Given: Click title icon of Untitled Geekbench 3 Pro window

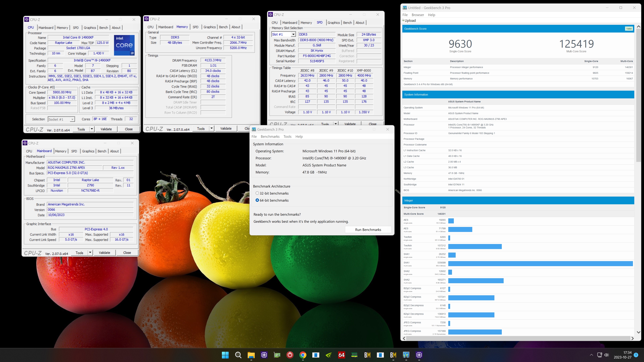Looking at the screenshot, I should point(405,8).
